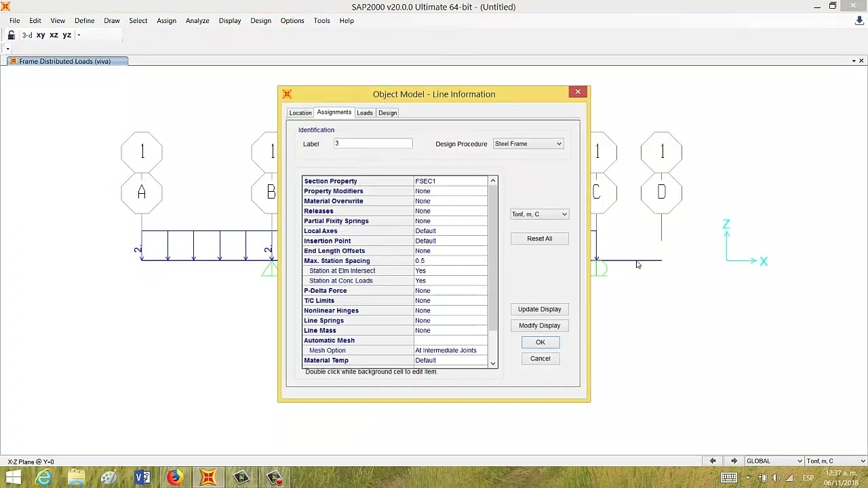
Task: Click the Property Modifiers row label
Action: 334,191
